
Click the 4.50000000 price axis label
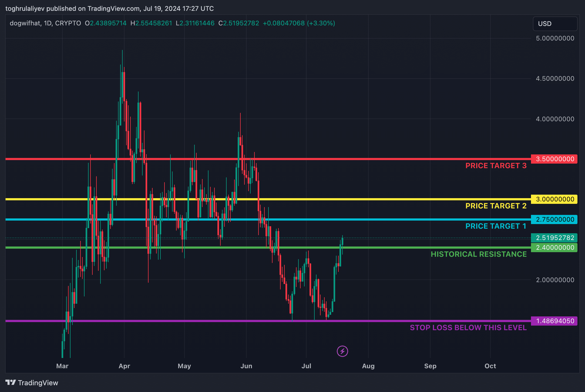click(555, 79)
